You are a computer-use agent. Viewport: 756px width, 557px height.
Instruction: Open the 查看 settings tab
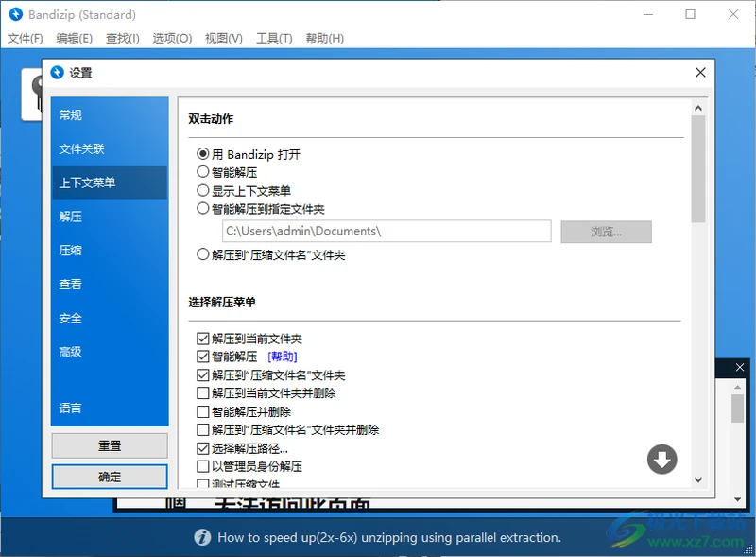(x=110, y=284)
